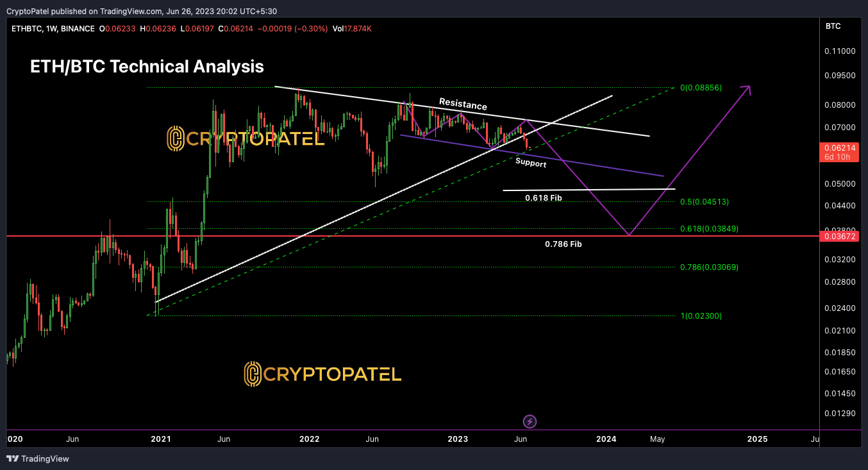Viewport: 868px width, 470px height.
Task: Click the 6d 10h candle countdown
Action: (837, 157)
